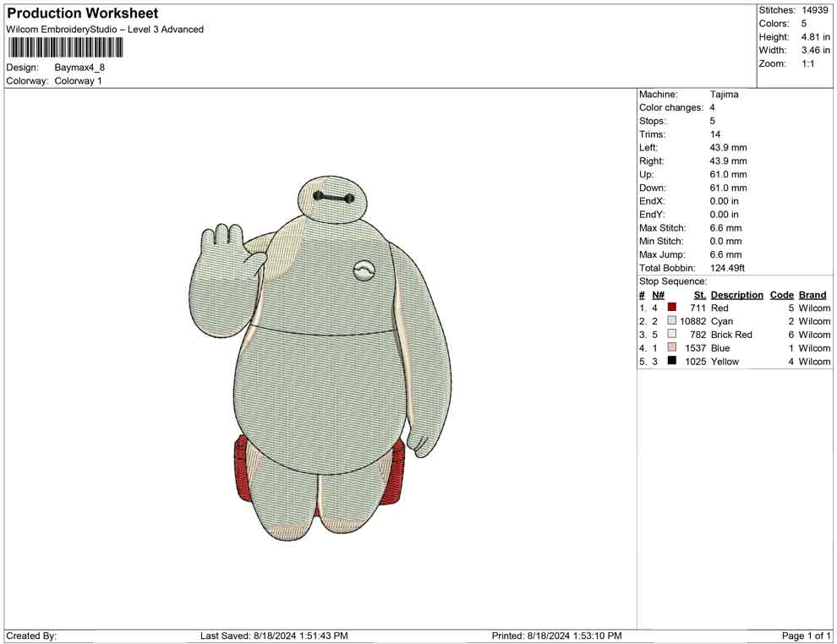Click the Production Worksheet title
The image size is (837, 644).
tap(83, 14)
